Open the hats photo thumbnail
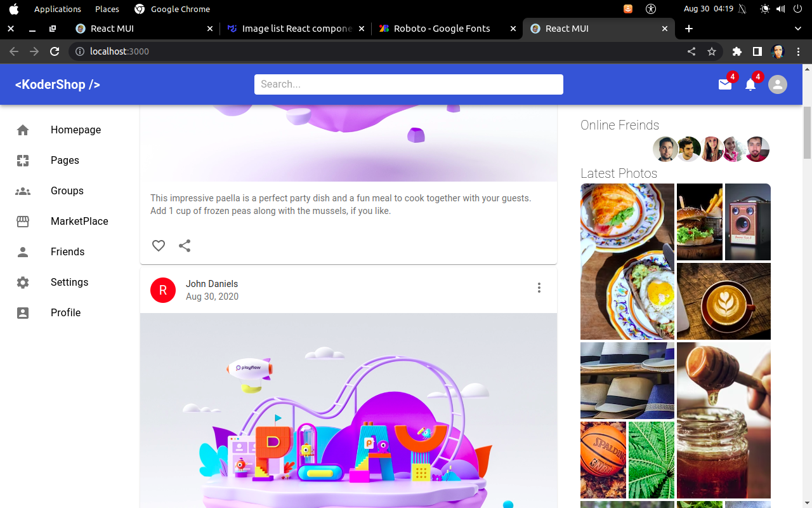This screenshot has height=508, width=812. [x=627, y=380]
